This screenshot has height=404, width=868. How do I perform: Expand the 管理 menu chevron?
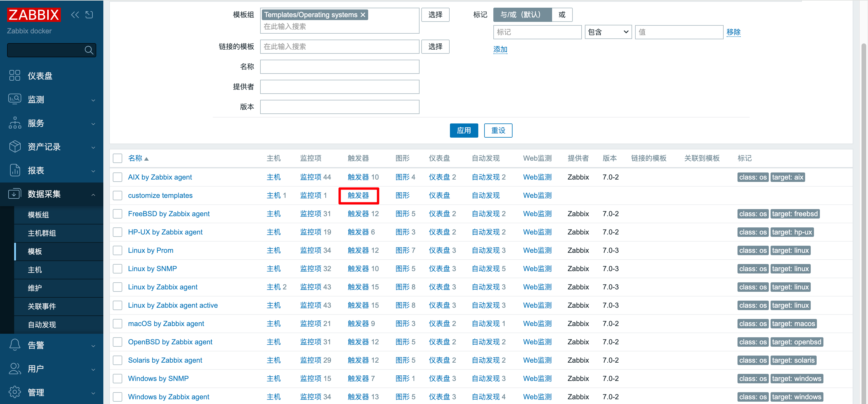click(x=93, y=393)
